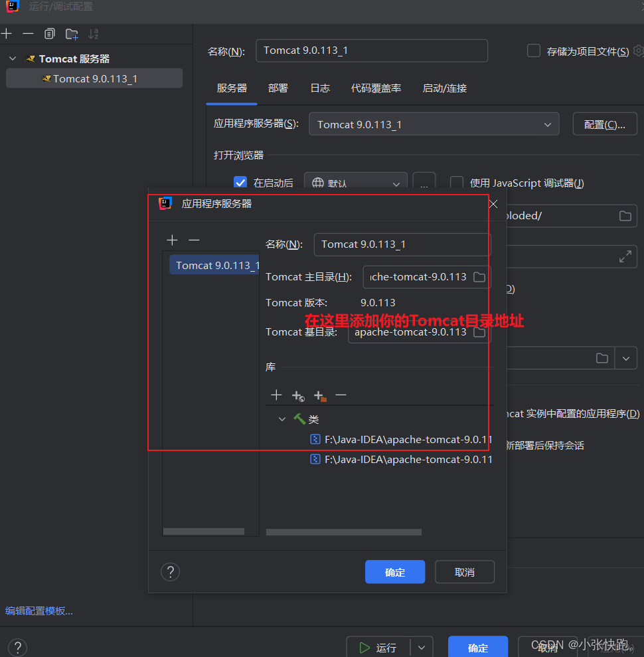Cancel the server dialog with 取消
The height and width of the screenshot is (657, 644).
(x=465, y=572)
